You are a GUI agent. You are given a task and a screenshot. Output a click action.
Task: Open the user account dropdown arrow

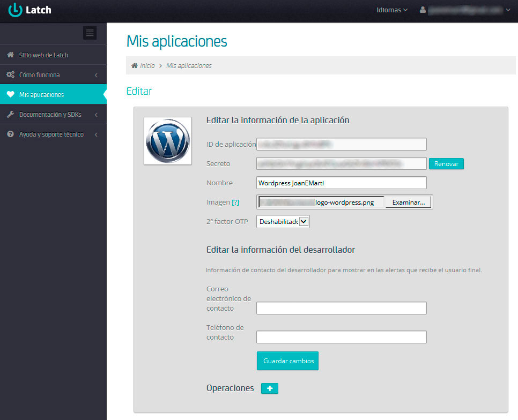(508, 10)
